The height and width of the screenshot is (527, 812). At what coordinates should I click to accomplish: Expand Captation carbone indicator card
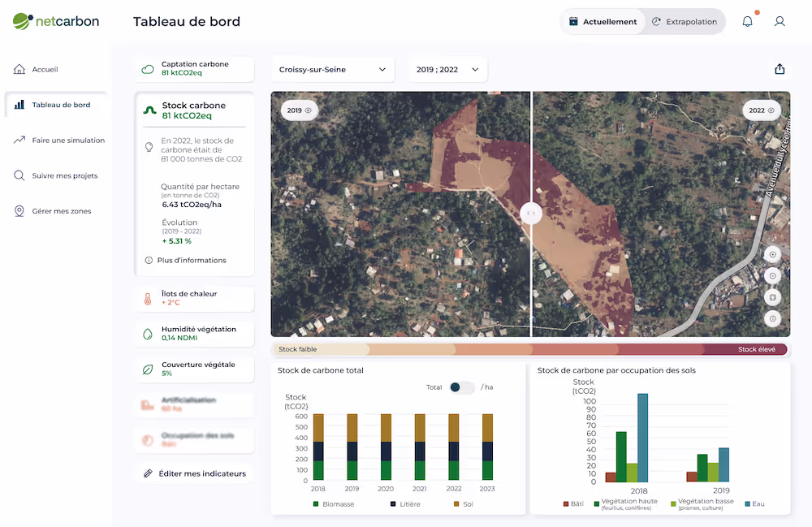coord(195,69)
